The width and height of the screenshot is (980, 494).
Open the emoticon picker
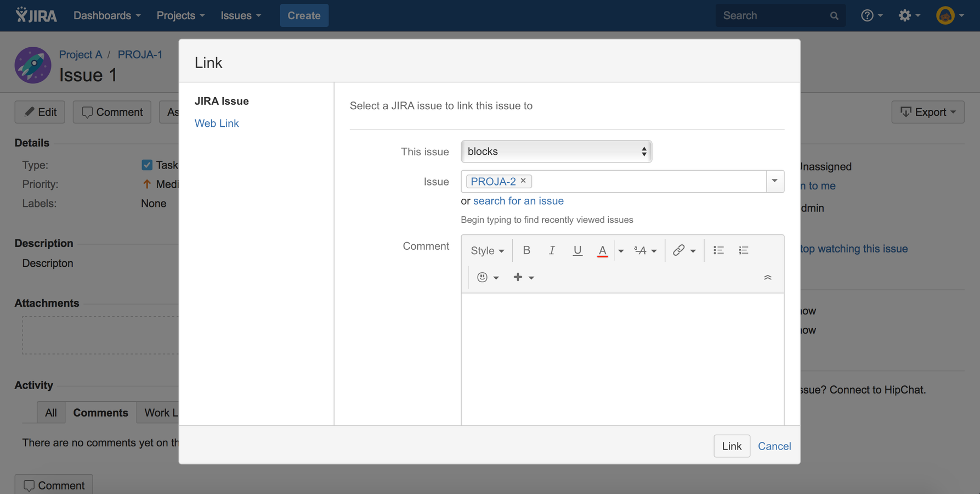pyautogui.click(x=488, y=277)
